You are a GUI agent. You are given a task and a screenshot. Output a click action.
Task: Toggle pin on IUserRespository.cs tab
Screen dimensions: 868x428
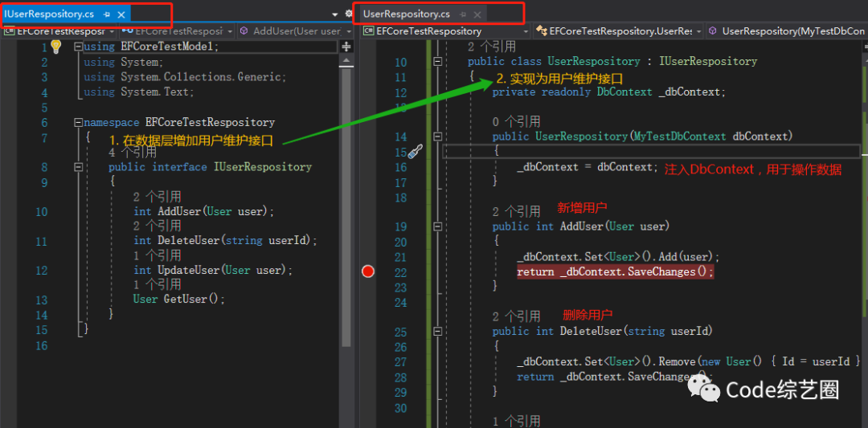click(107, 15)
